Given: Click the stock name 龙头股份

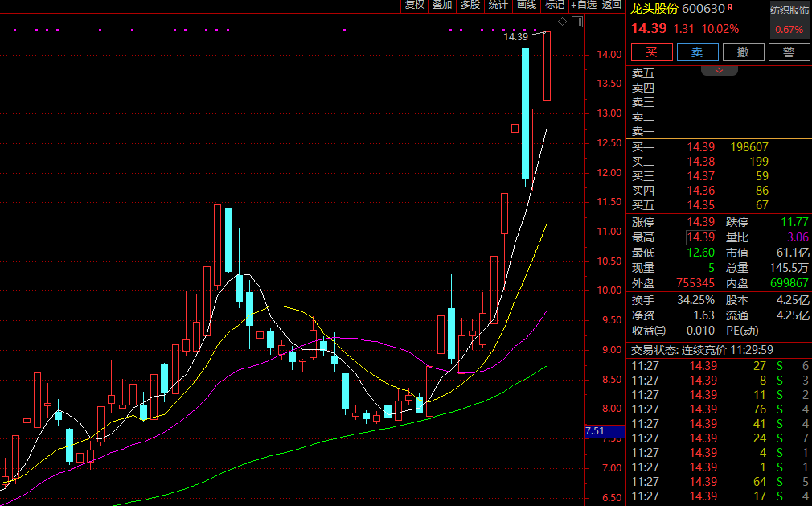Looking at the screenshot, I should [654, 8].
